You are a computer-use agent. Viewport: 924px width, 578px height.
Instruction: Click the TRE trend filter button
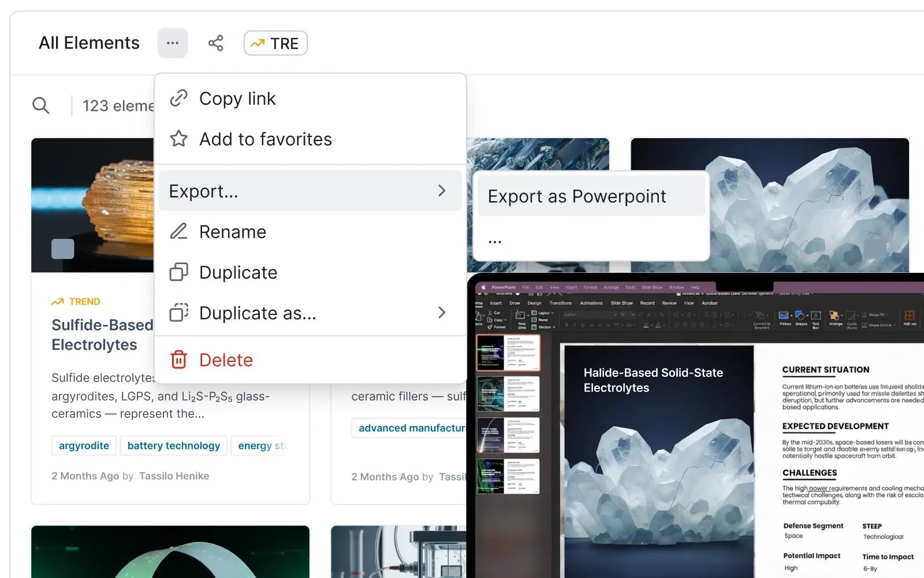(275, 43)
